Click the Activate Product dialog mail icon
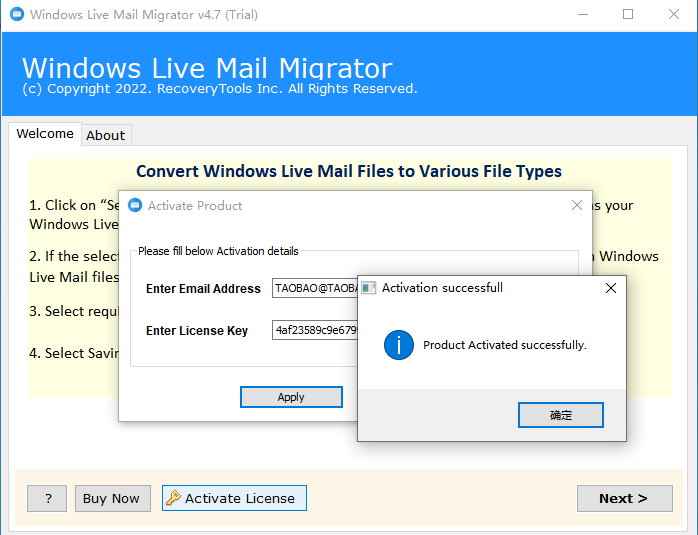The height and width of the screenshot is (535, 698). pos(135,205)
